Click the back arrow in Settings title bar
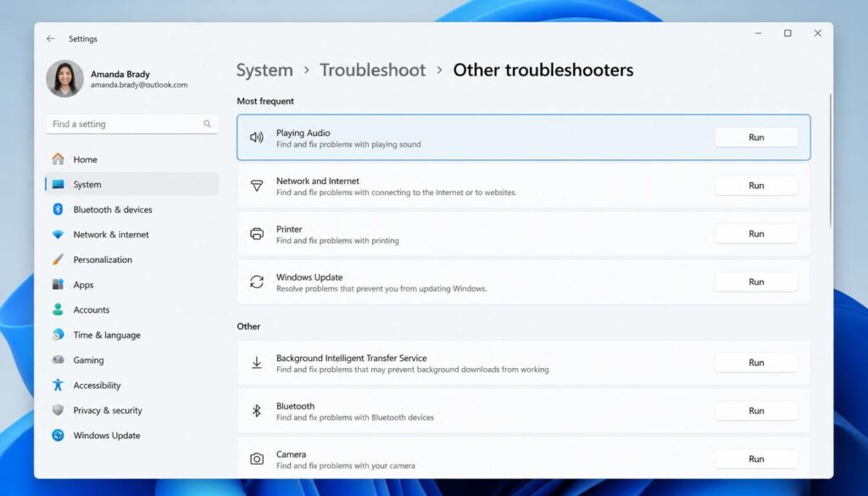Image resolution: width=868 pixels, height=496 pixels. (50, 39)
